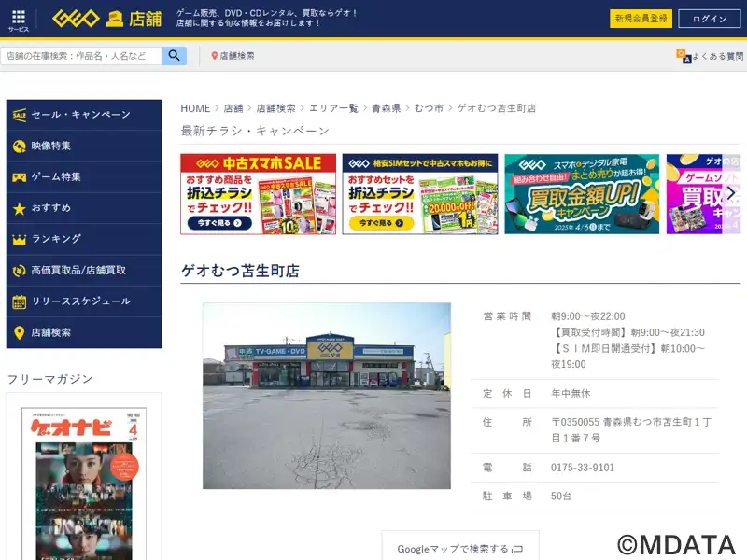Click the ゲオむつ苫生町店 heading
747x560 pixels.
[240, 271]
